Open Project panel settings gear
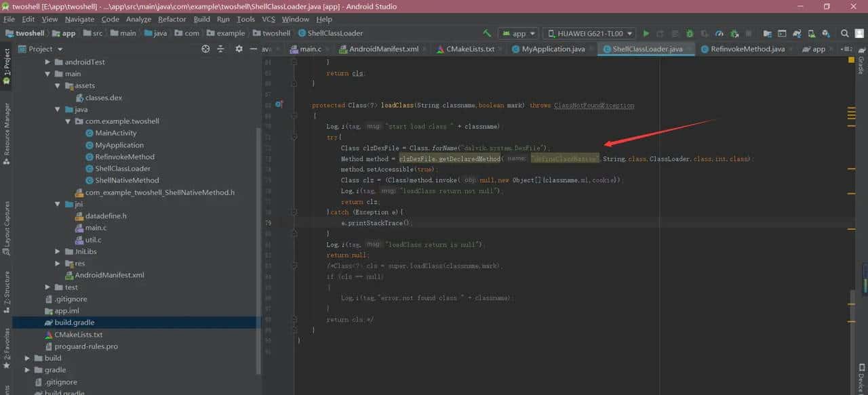The image size is (868, 395). click(239, 49)
